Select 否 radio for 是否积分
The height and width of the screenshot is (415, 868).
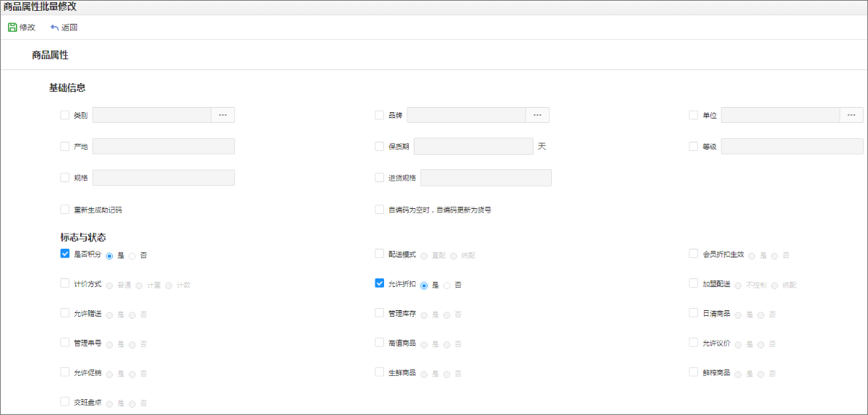point(132,256)
